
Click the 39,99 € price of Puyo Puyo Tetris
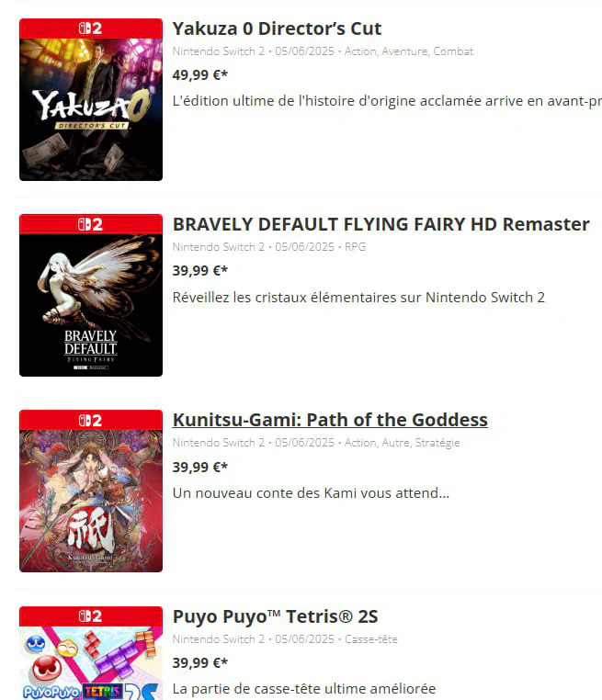coord(200,663)
